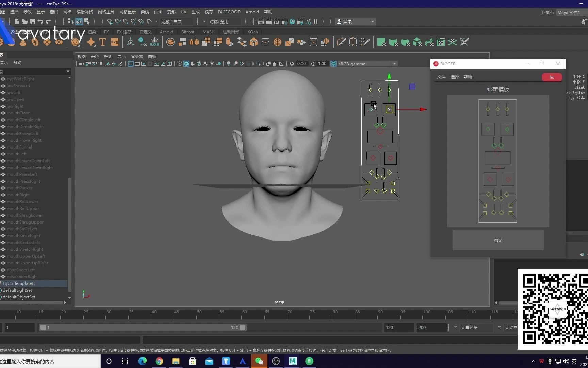Click the Render Current Frame clapper icon
Viewport: 588px width, 368px height.
269,21
